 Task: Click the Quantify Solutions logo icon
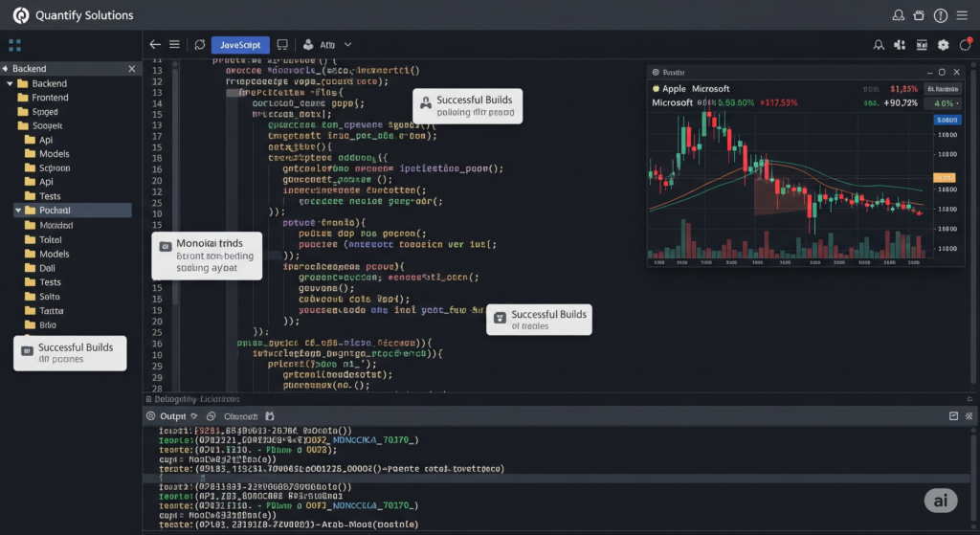[17, 15]
